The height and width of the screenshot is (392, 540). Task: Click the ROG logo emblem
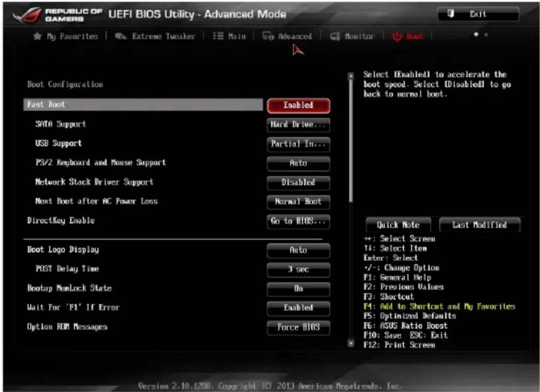coord(27,15)
